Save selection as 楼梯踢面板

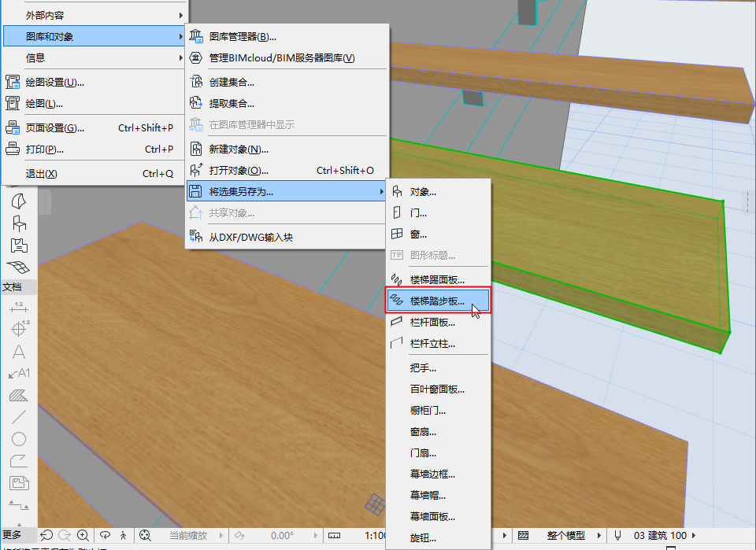pos(439,280)
